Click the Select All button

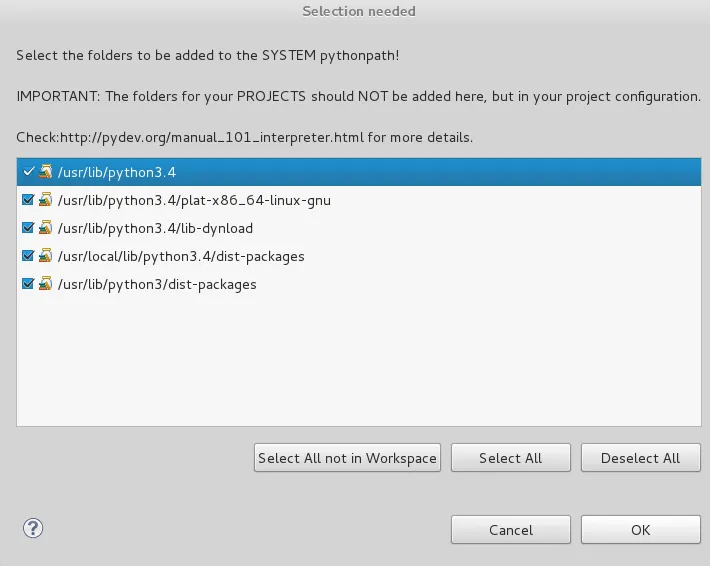[x=511, y=458]
